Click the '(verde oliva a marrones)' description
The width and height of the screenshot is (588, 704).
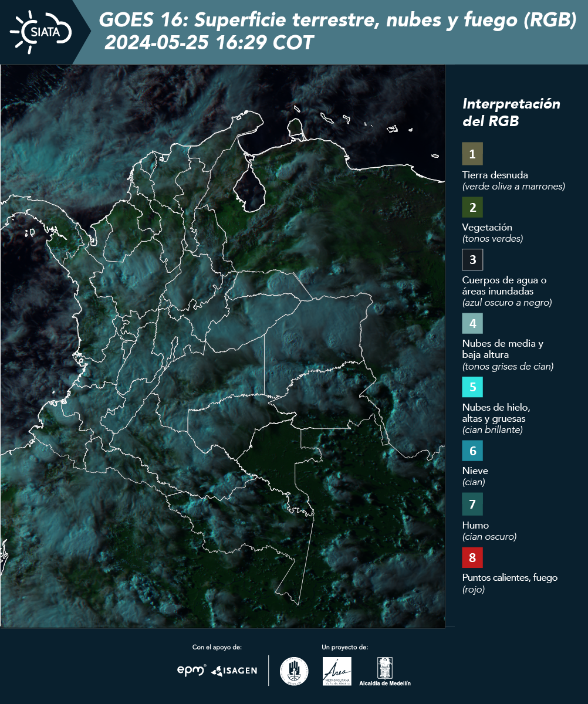(513, 187)
